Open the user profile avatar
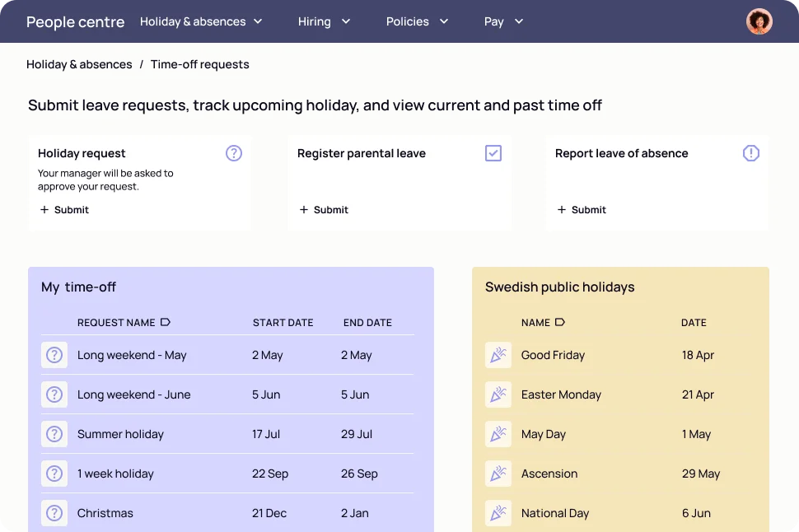799x532 pixels. [759, 21]
